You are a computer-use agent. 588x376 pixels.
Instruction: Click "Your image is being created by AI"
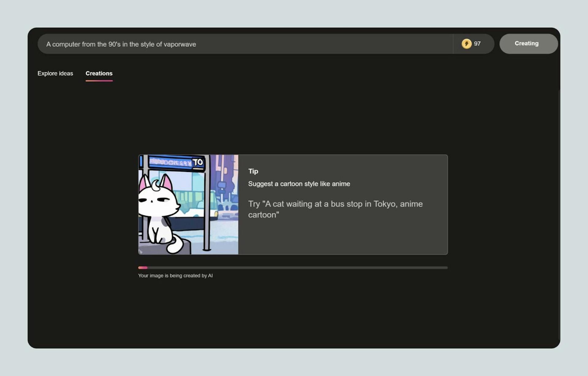[x=175, y=276]
